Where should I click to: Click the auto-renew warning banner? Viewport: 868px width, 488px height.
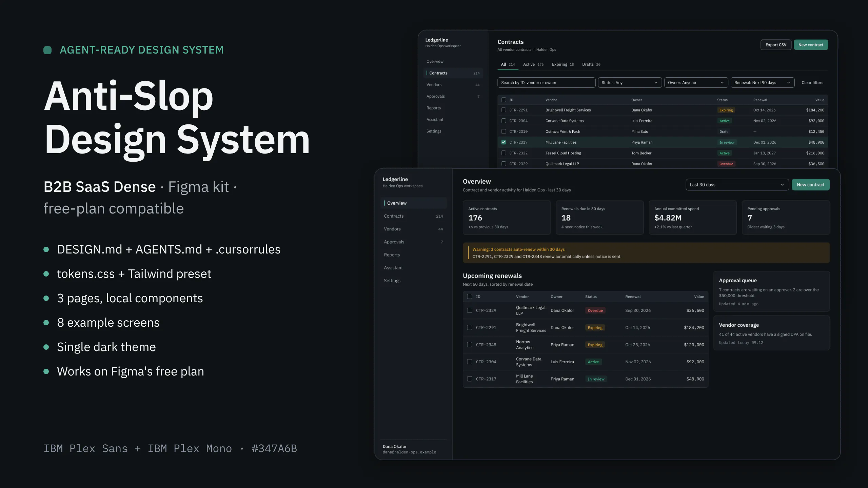pyautogui.click(x=646, y=252)
